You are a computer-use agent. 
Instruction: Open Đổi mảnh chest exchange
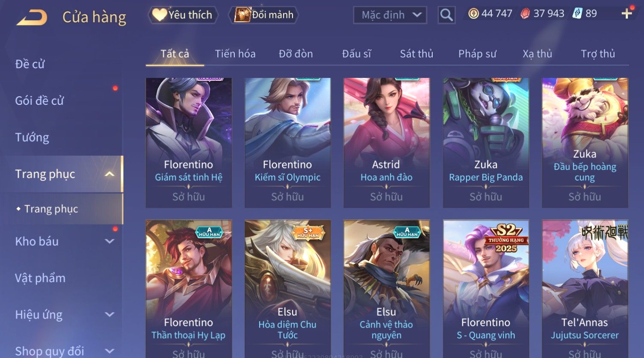pos(264,15)
